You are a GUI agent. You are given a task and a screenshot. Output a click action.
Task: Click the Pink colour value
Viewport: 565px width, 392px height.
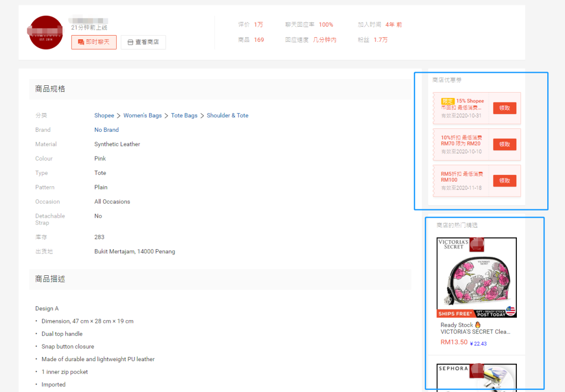(100, 159)
